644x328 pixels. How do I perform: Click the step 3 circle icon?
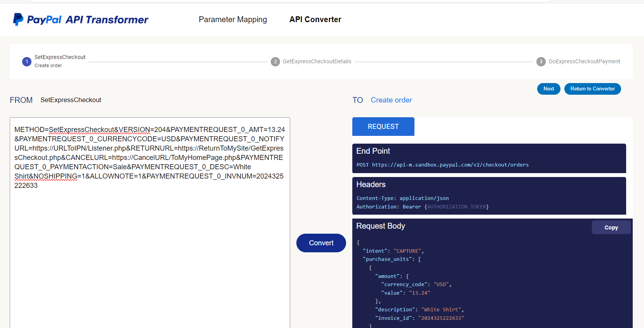tap(541, 62)
